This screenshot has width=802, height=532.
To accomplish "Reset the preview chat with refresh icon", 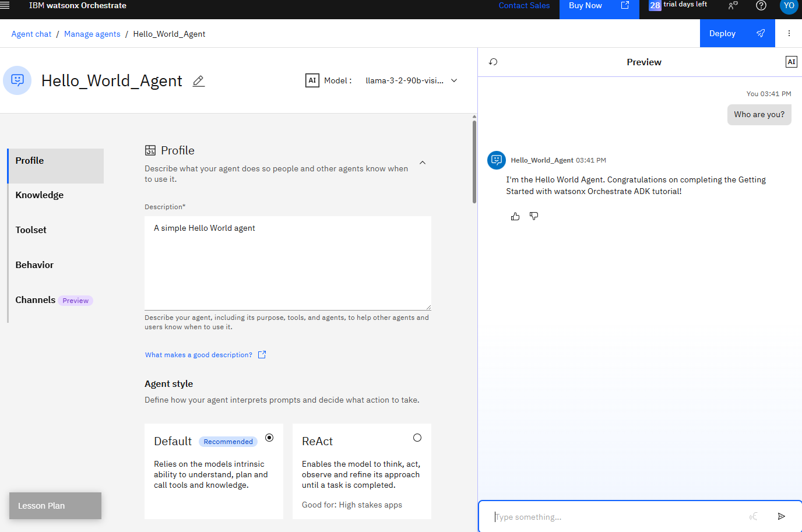I will tap(493, 62).
